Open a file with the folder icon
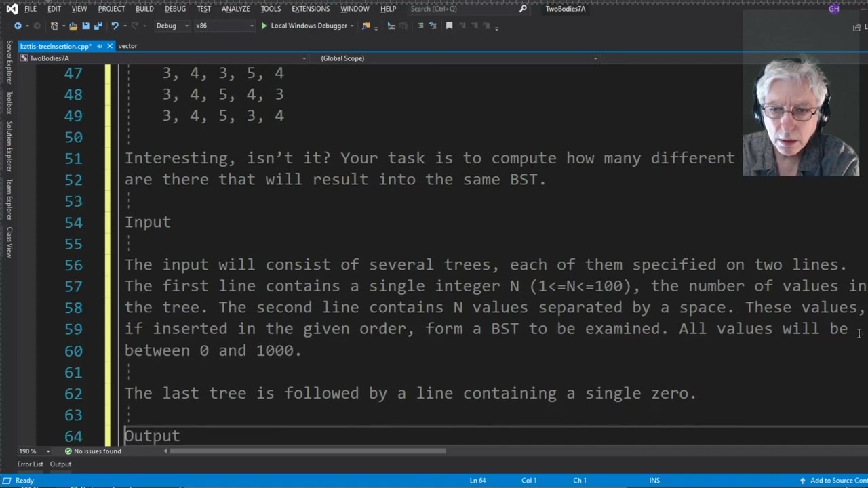The height and width of the screenshot is (488, 868). coord(73,26)
